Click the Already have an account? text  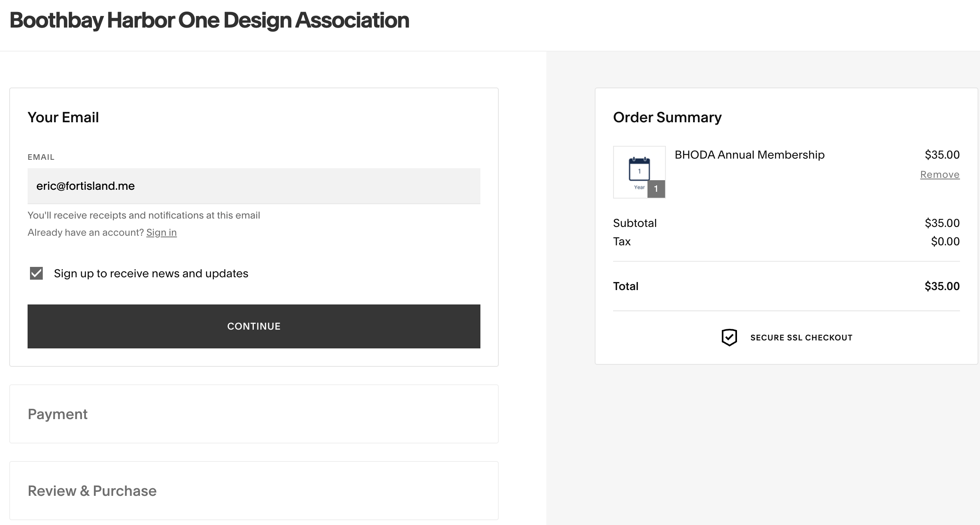click(86, 233)
